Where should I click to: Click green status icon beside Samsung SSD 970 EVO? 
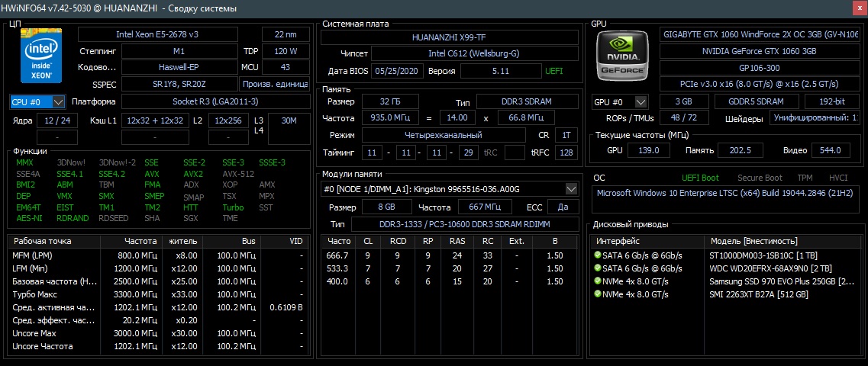(597, 281)
